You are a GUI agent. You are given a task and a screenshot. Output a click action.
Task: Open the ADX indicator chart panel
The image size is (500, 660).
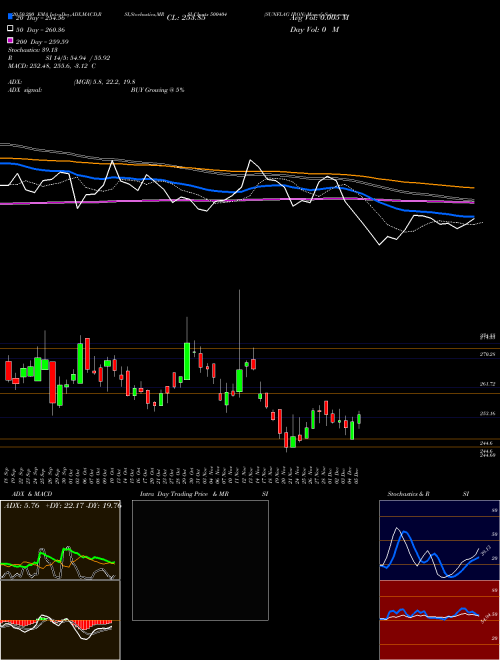(x=60, y=540)
